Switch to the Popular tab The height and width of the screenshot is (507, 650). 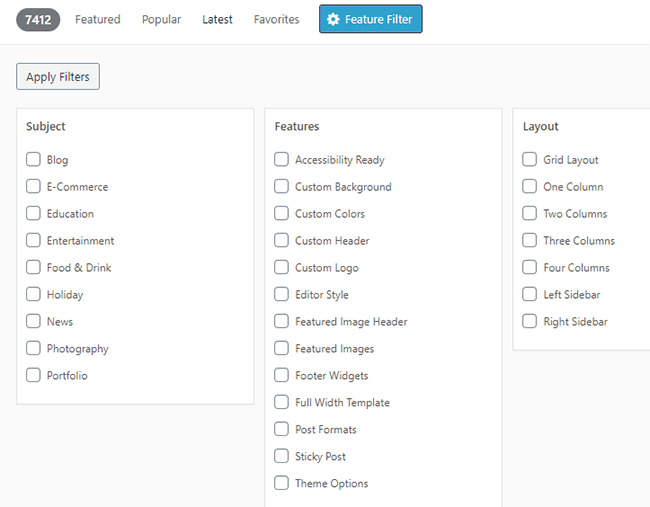coord(161,19)
